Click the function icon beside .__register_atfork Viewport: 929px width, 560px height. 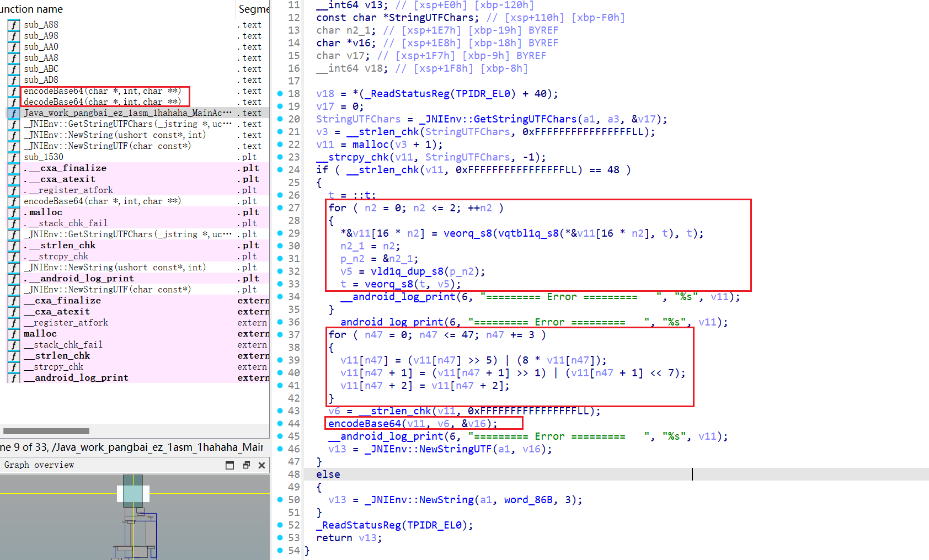point(14,190)
